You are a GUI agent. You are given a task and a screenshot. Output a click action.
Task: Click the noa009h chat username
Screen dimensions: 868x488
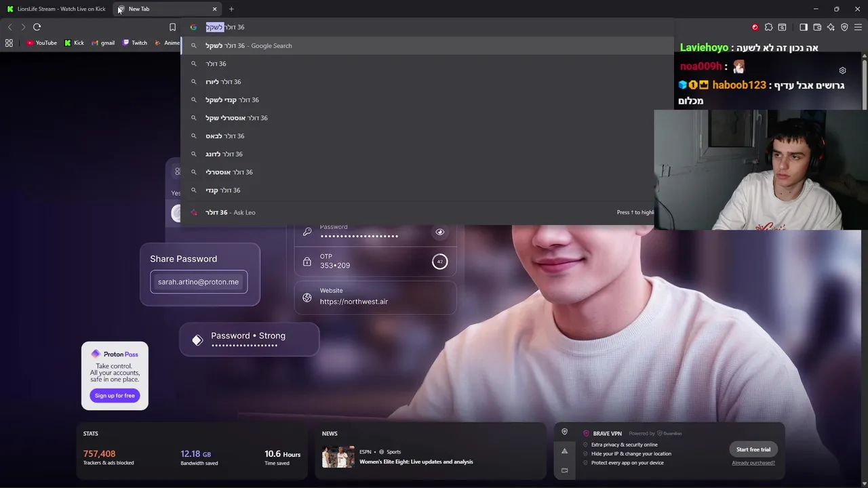tap(701, 66)
